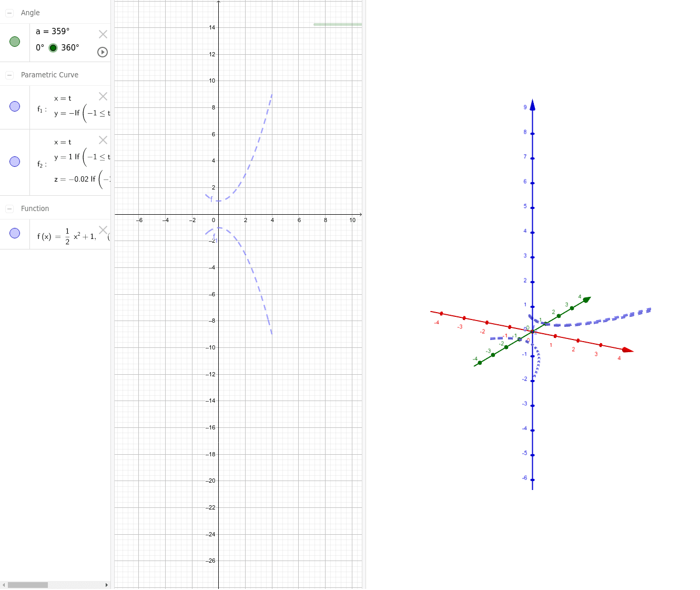Click the right arrow of the bottom scrollbar
The image size is (700, 590).
point(107,584)
